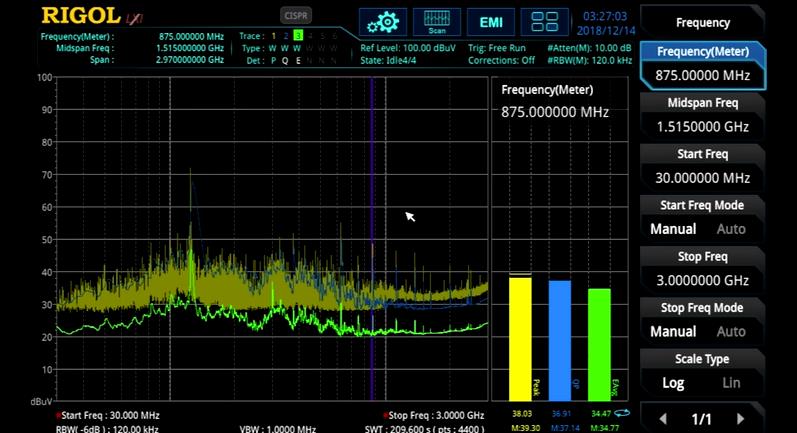Switch Scale Type to Lin
The height and width of the screenshot is (433, 797).
coord(731,382)
